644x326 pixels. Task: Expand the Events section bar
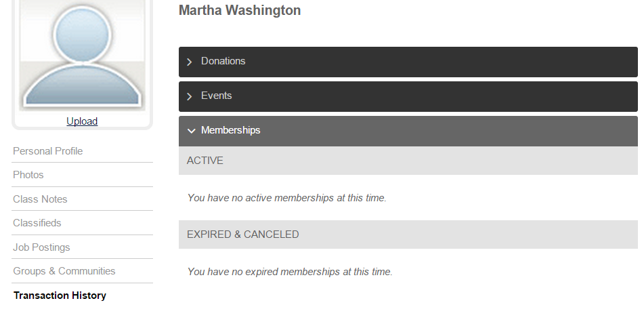[408, 96]
